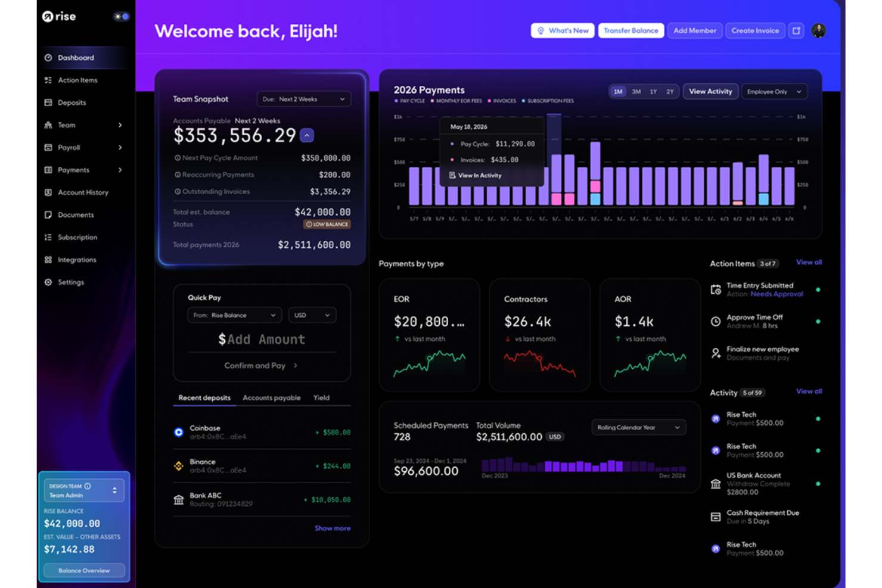Open Integrations from the sidebar
Image resolution: width=882 pixels, height=588 pixels.
coord(76,260)
